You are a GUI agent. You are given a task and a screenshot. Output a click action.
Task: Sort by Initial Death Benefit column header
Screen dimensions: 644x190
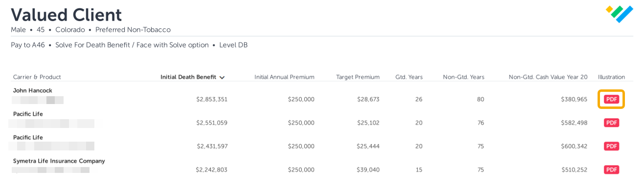[188, 77]
